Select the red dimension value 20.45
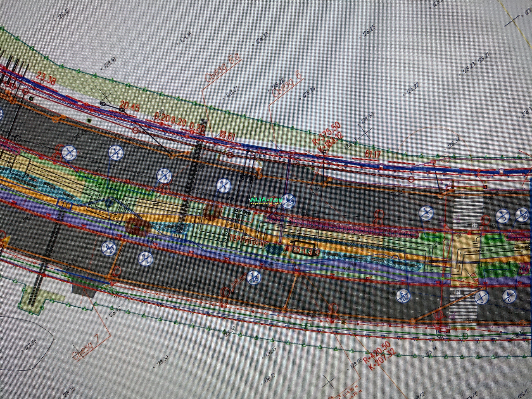 point(129,106)
